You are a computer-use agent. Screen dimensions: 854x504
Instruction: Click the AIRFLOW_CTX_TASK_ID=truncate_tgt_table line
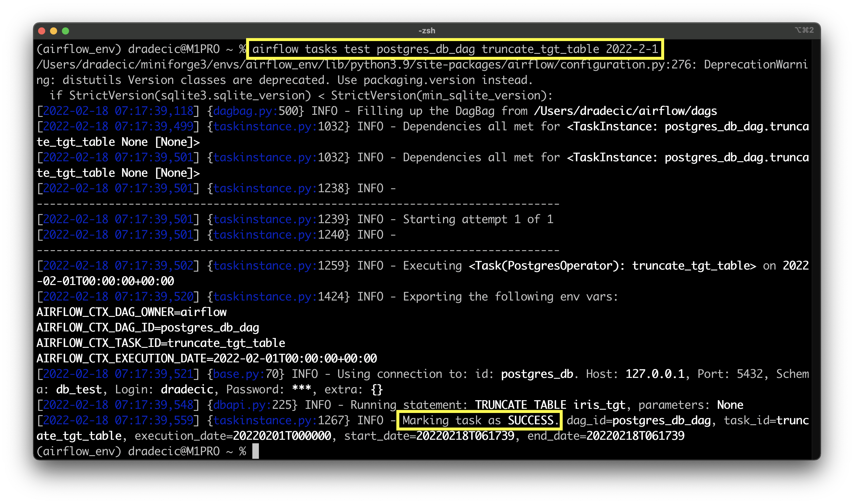pos(161,343)
